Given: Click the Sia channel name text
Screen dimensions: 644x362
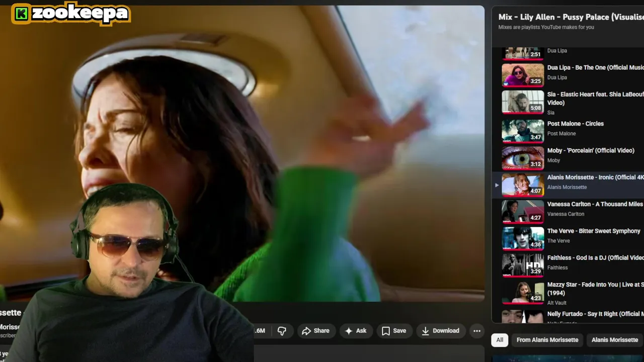Looking at the screenshot, I should tap(551, 113).
